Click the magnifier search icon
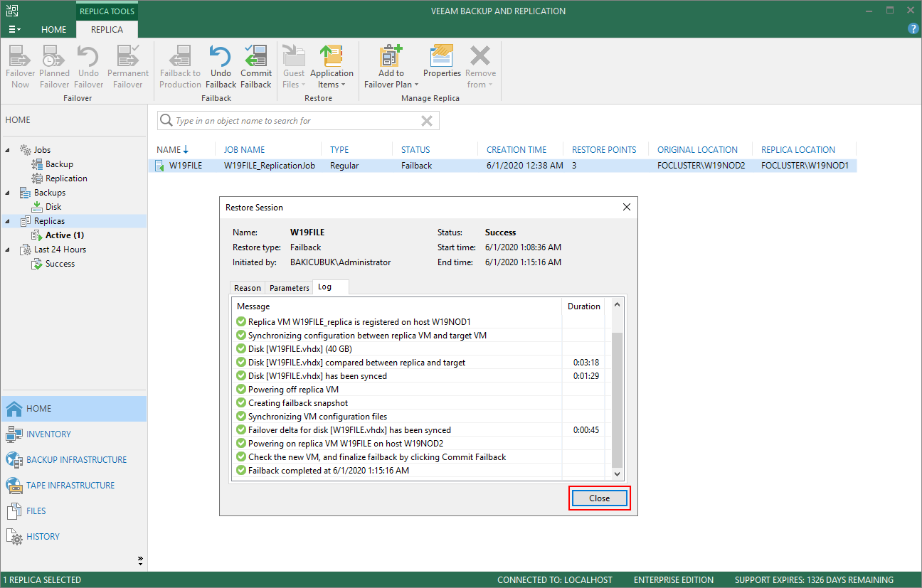The width and height of the screenshot is (922, 588). coord(166,121)
